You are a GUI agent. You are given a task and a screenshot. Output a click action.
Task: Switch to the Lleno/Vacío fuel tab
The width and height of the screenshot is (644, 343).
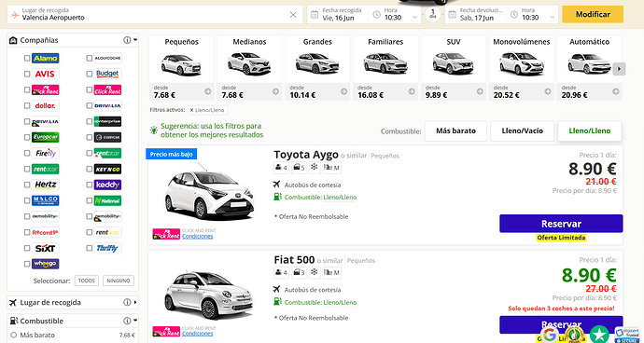(x=522, y=130)
